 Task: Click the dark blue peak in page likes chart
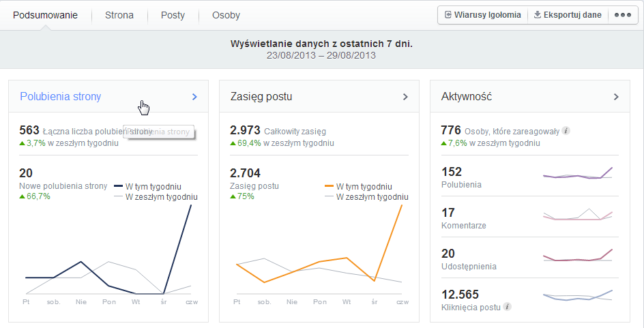tap(191, 205)
